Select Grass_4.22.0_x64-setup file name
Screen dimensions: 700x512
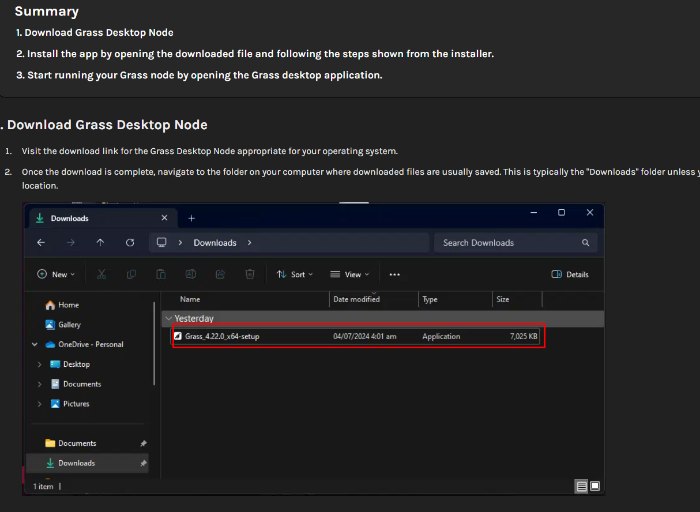click(222, 336)
